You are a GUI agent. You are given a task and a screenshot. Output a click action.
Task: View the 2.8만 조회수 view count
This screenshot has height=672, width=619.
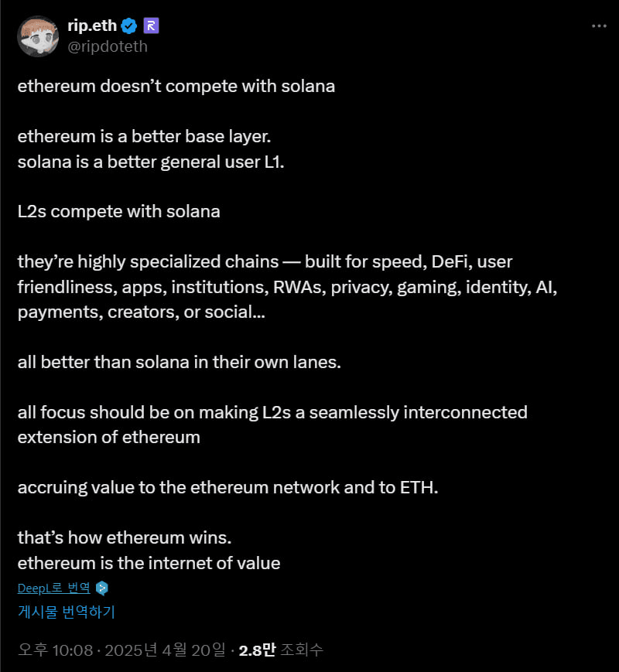281,650
